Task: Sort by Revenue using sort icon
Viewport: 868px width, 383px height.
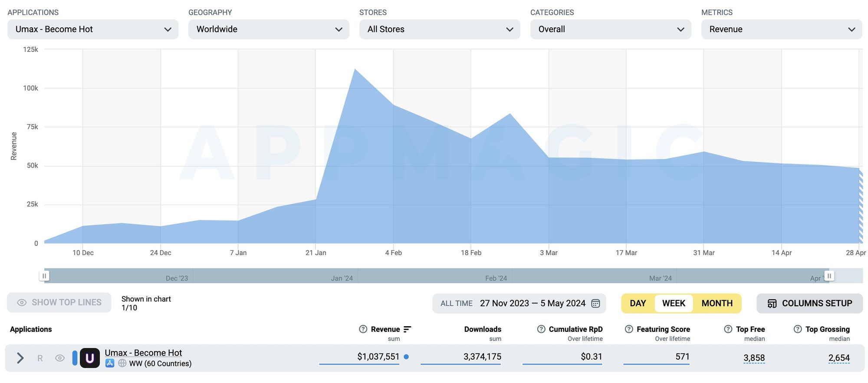Action: coord(407,329)
